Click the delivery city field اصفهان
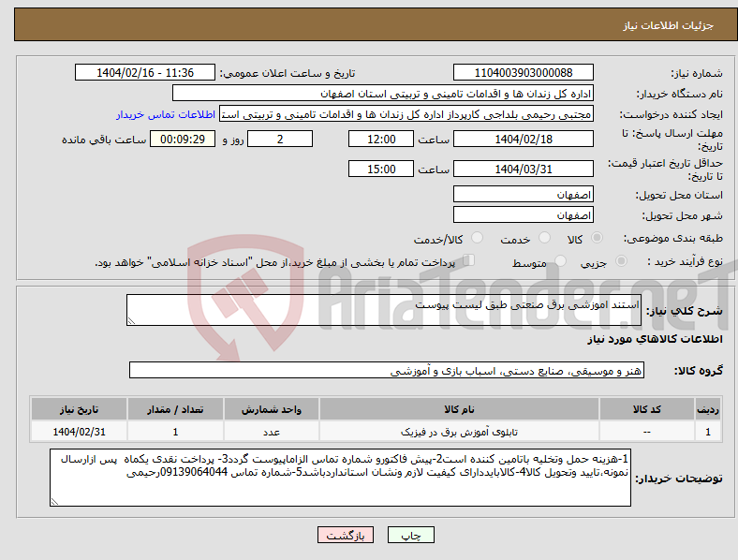Viewport: 738px width, 560px height. click(523, 214)
